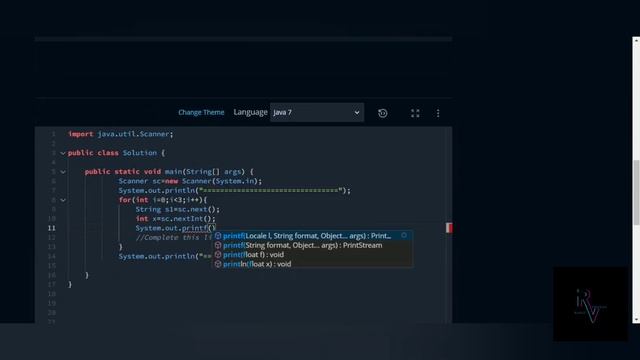The image size is (640, 360).
Task: Open the editor's three-dot more options menu
Action: tap(438, 113)
